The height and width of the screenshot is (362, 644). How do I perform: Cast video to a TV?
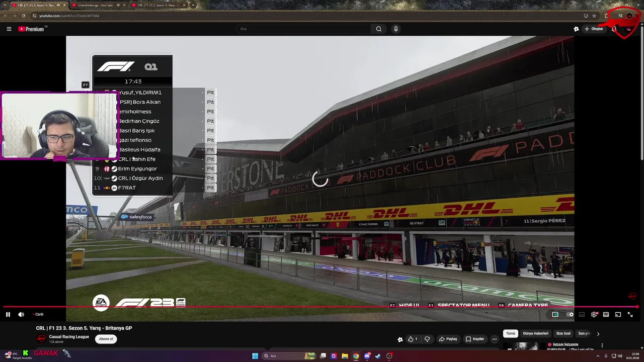pos(618,314)
